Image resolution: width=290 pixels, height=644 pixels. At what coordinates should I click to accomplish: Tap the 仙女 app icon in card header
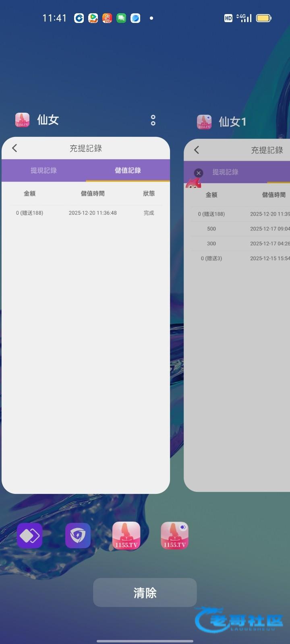(23, 120)
